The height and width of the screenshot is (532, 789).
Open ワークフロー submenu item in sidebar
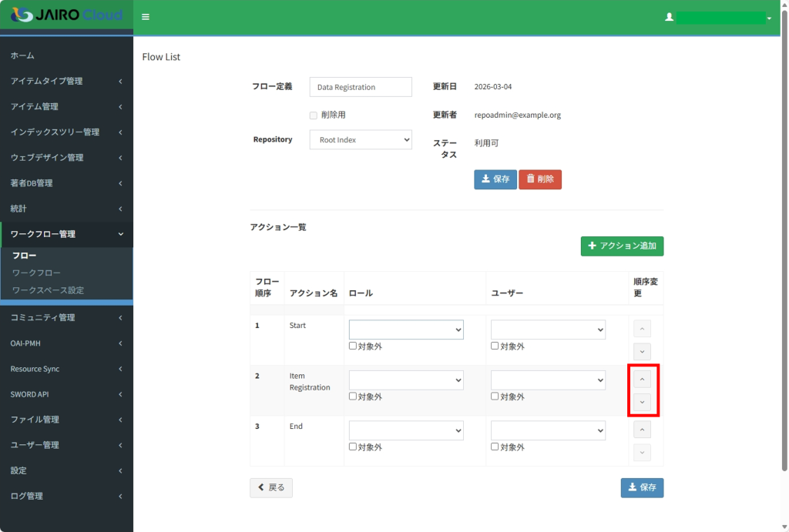tap(36, 273)
